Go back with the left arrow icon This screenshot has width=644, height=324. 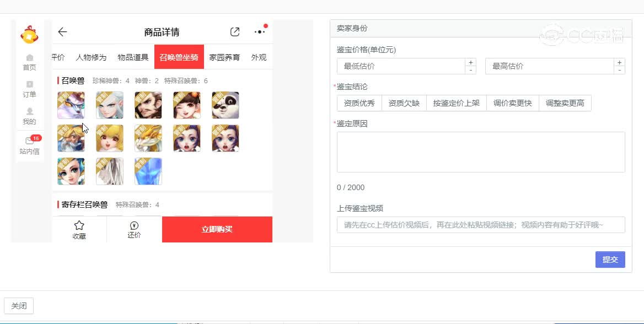[x=62, y=32]
